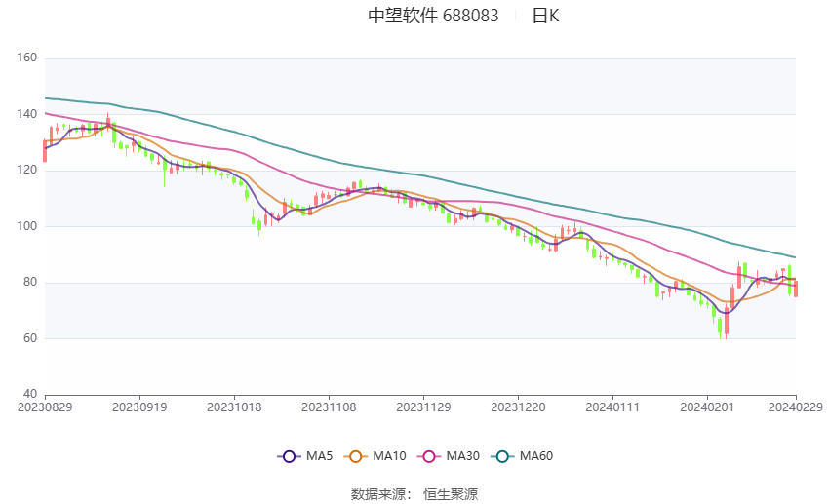829x504 pixels.
Task: Click the 20231018 x-axis date label
Action: pos(234,407)
